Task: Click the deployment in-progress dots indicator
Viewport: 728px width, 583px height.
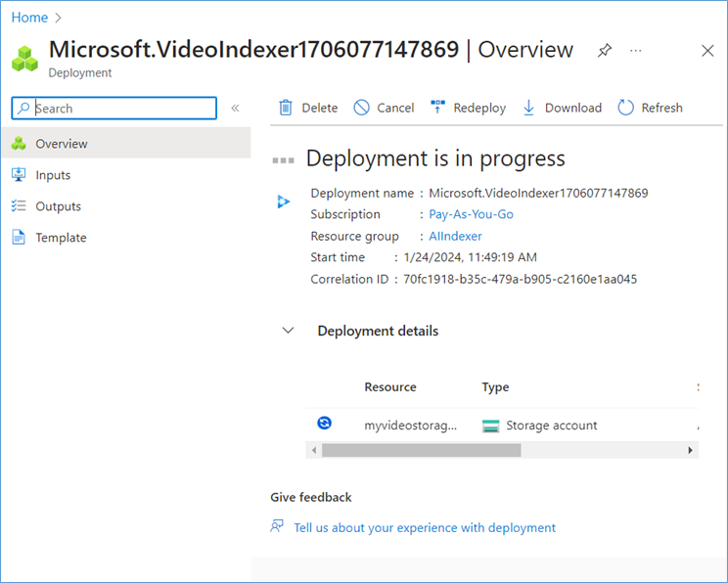Action: [x=283, y=160]
